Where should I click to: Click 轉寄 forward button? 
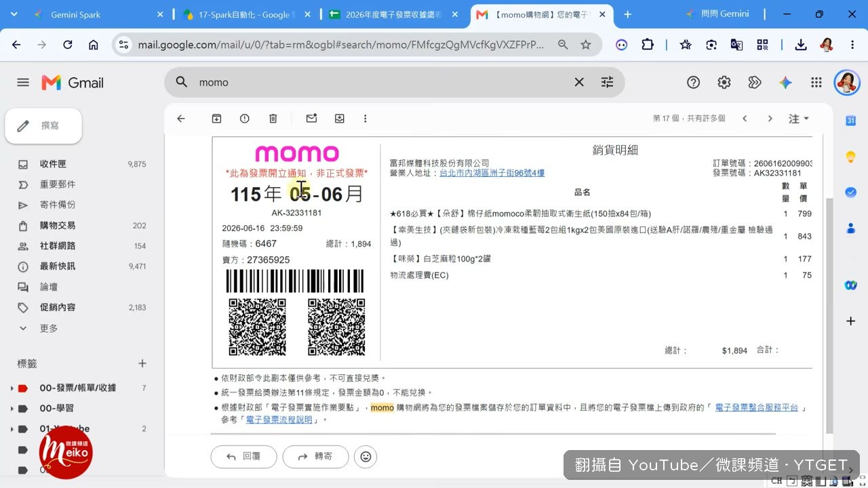(315, 457)
